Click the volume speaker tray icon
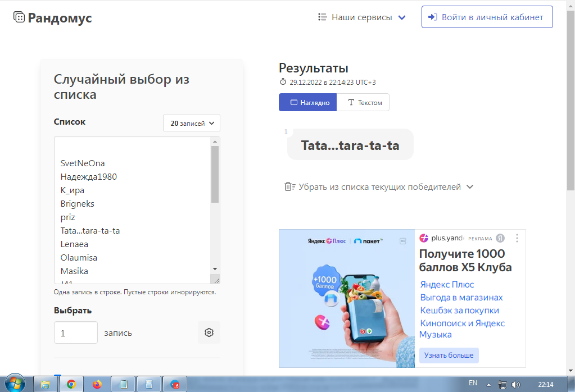This screenshot has height=392, width=575. click(x=515, y=385)
